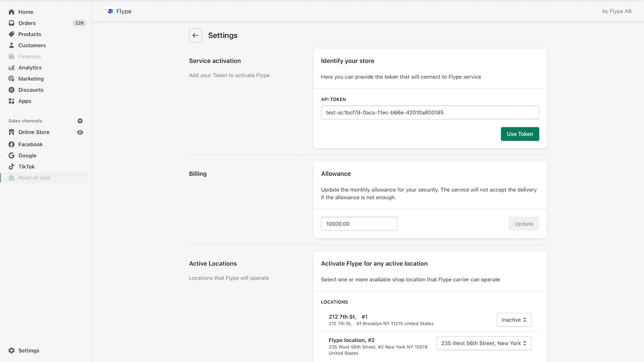This screenshot has width=644, height=362.
Task: Open Orders via its inbox icon
Action: click(12, 23)
